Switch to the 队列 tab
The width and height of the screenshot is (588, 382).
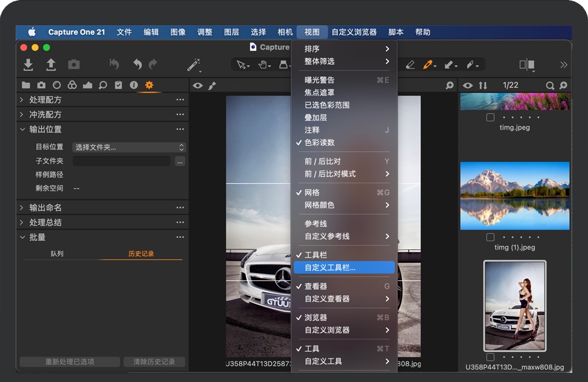click(x=57, y=254)
